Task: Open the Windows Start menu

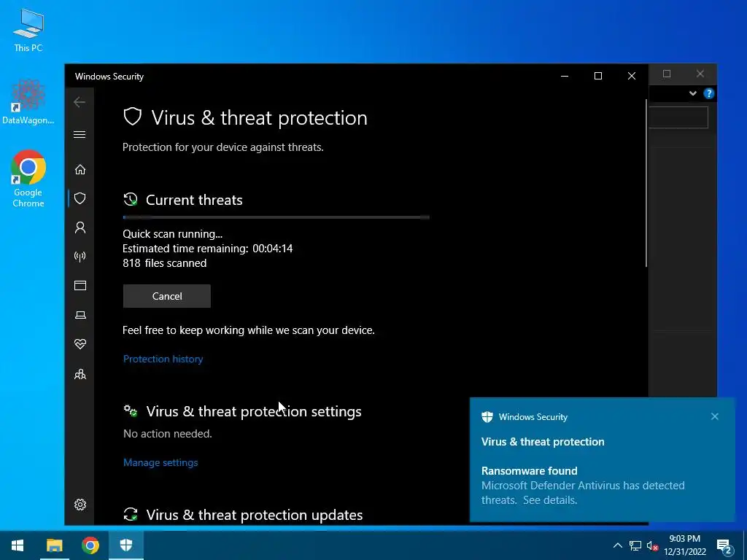Action: click(x=18, y=545)
